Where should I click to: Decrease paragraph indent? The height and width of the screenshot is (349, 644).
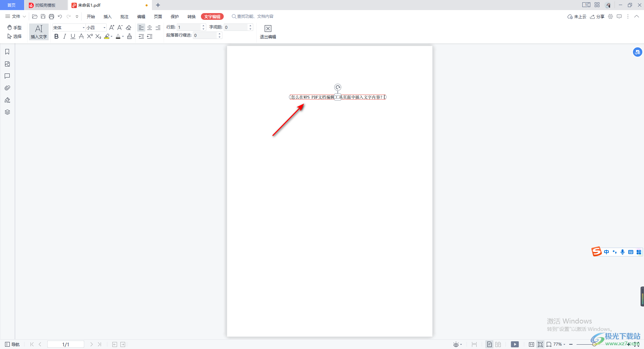[x=150, y=36]
